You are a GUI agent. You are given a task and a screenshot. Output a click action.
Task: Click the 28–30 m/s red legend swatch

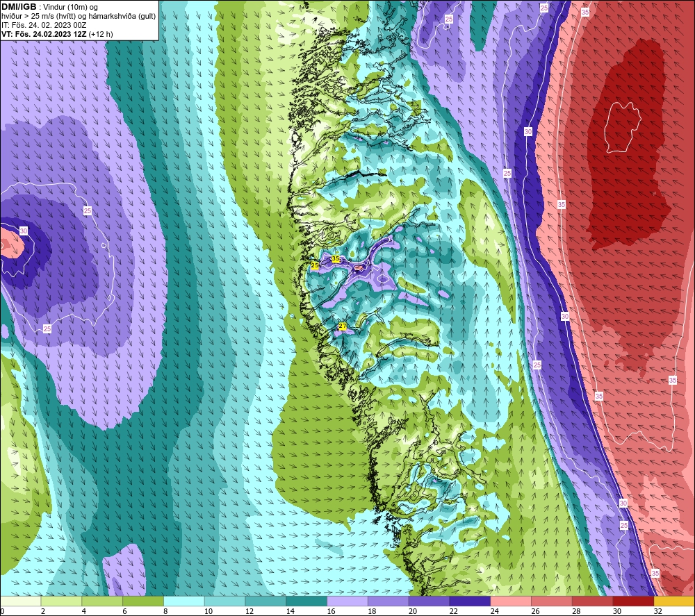point(593,601)
